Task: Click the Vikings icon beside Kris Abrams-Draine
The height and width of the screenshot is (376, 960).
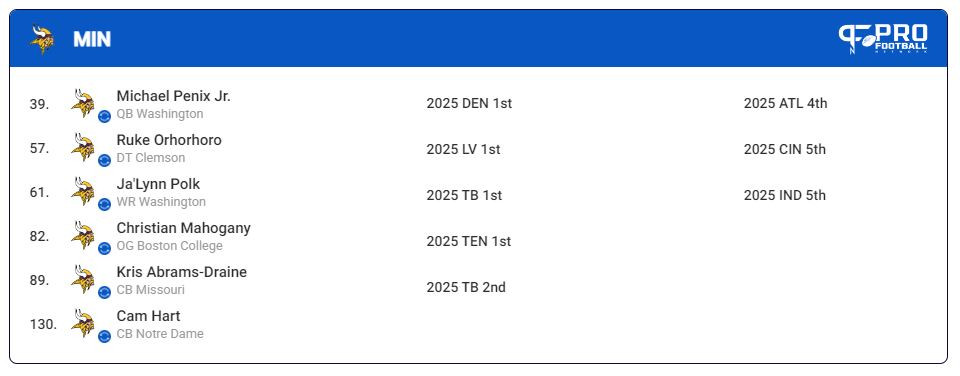Action: 83,279
